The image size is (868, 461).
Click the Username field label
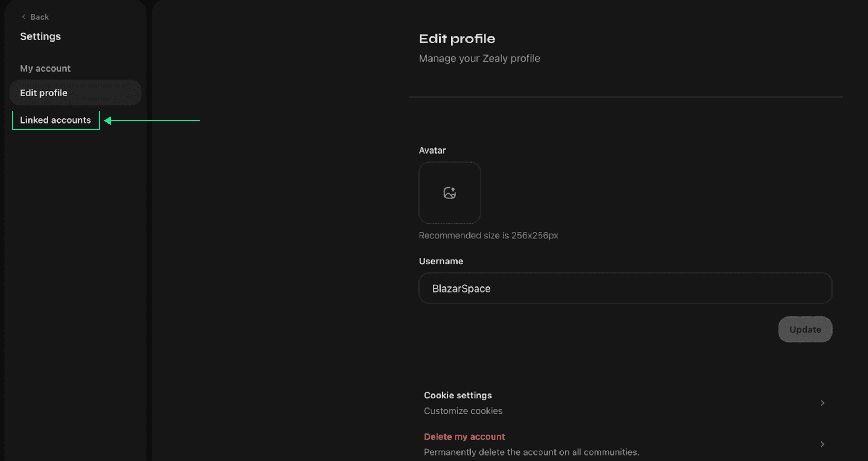(441, 261)
